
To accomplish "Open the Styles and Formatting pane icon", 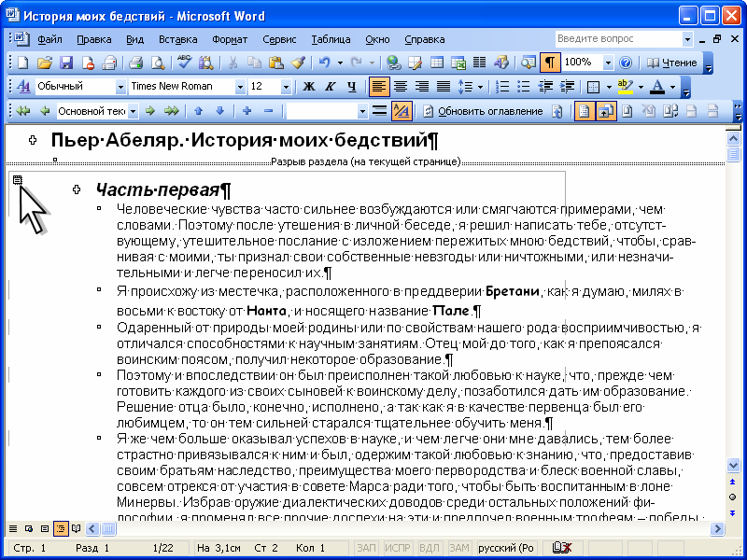I will tap(23, 86).
